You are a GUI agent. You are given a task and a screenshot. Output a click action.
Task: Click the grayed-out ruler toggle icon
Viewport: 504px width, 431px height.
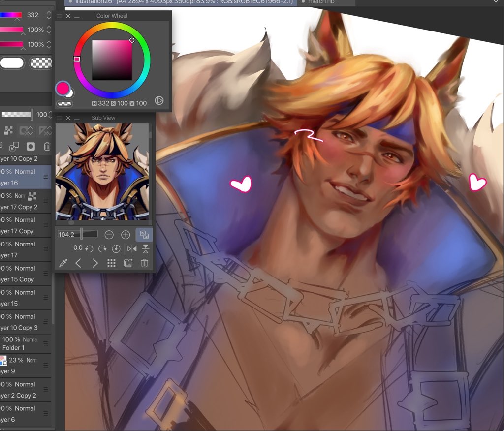[45, 130]
